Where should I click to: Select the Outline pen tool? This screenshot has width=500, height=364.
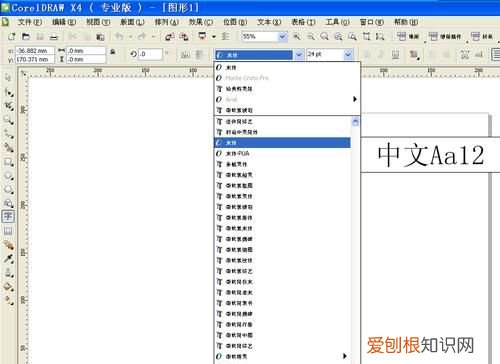(8, 273)
